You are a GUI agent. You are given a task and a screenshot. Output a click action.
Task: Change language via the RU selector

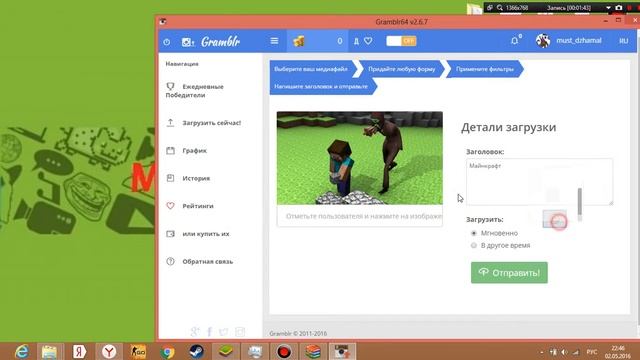click(x=623, y=41)
